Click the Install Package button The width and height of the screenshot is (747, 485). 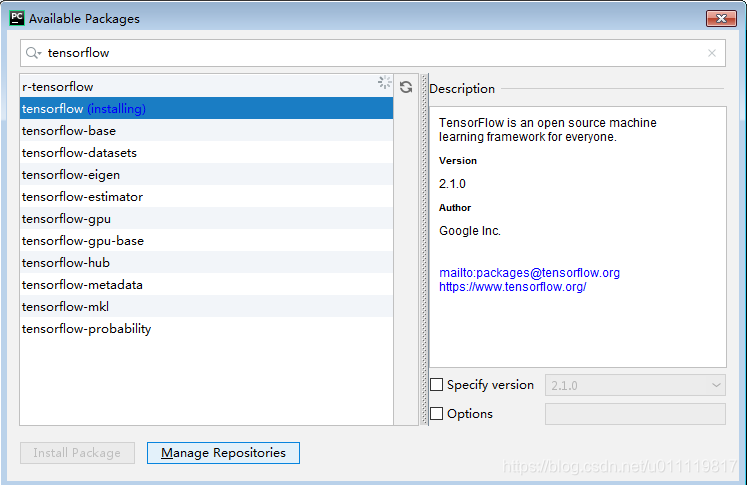point(77,453)
